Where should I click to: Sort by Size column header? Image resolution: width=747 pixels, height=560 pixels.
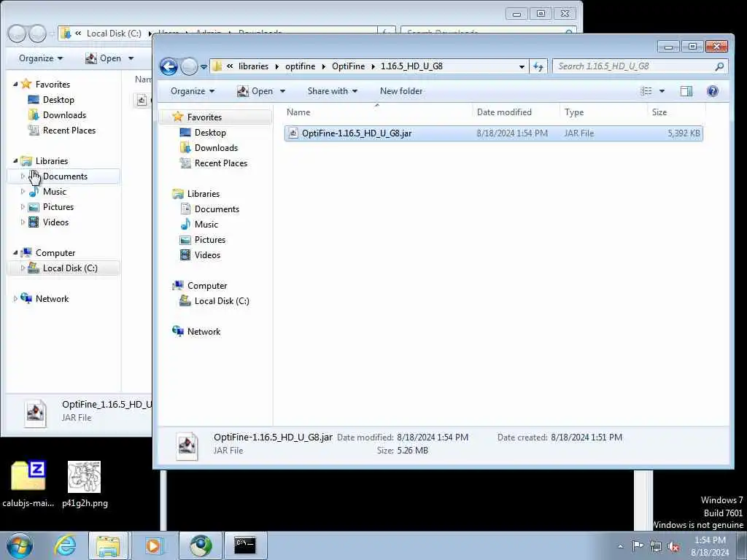[676, 112]
